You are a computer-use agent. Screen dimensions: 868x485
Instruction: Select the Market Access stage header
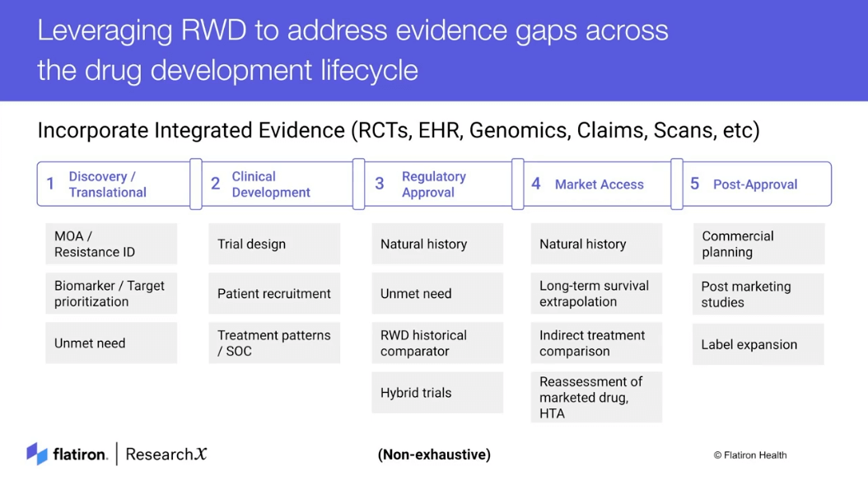597,184
